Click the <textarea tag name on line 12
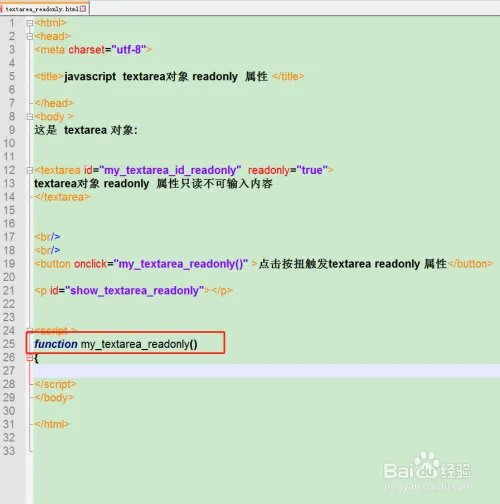500x504 pixels. 57,170
